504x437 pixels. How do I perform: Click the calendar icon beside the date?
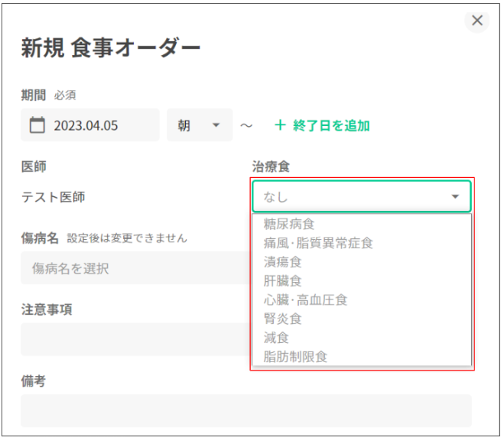pos(37,125)
